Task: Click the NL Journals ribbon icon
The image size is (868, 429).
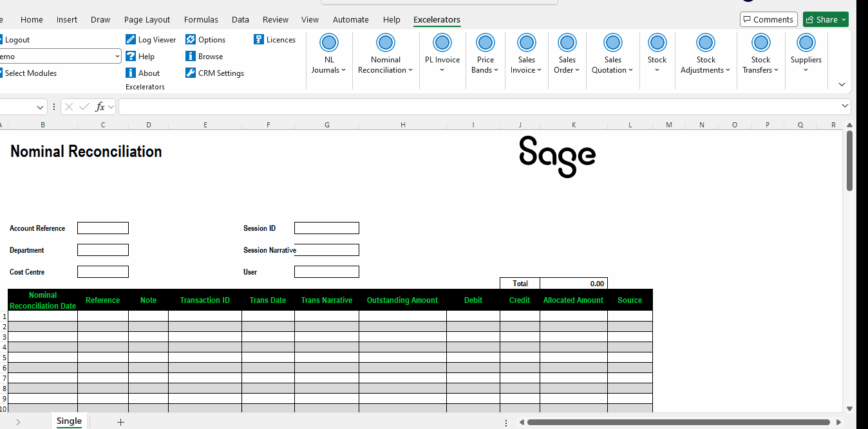Action: click(x=329, y=43)
